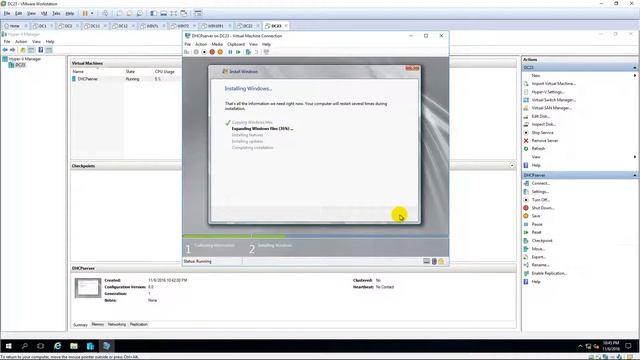This screenshot has height=360, width=640.
Task: Open Virtual SAN Manager action
Action: point(551,108)
